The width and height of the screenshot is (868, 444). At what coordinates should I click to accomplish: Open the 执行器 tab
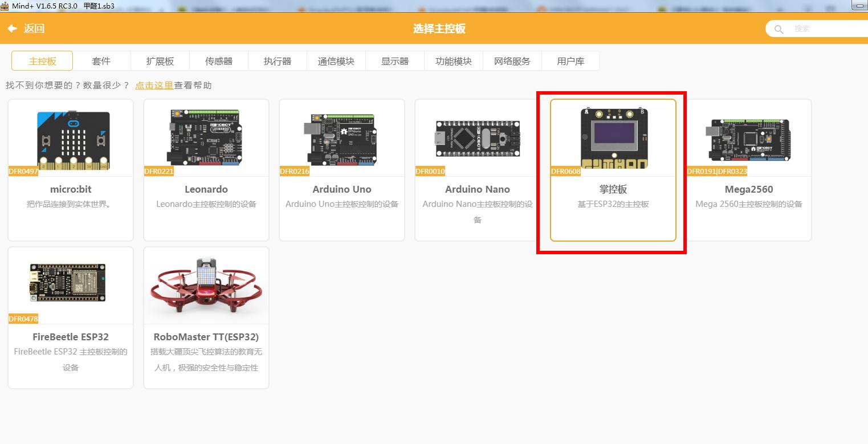click(x=278, y=61)
